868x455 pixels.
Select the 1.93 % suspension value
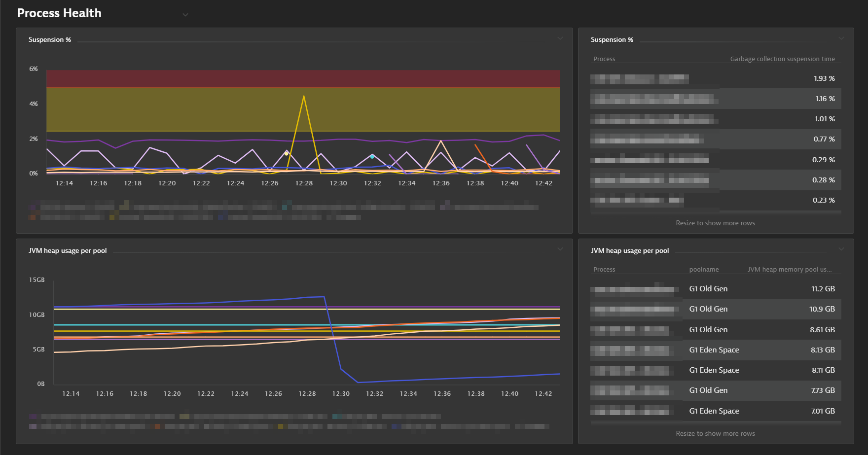pos(824,78)
